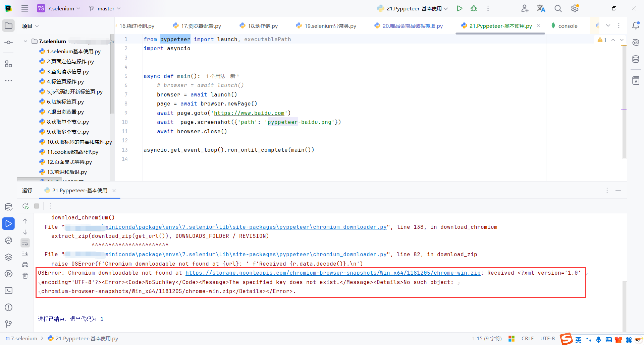Open chromium_downloader.py link at line 138
This screenshot has height=345, width=644.
[x=246, y=227]
